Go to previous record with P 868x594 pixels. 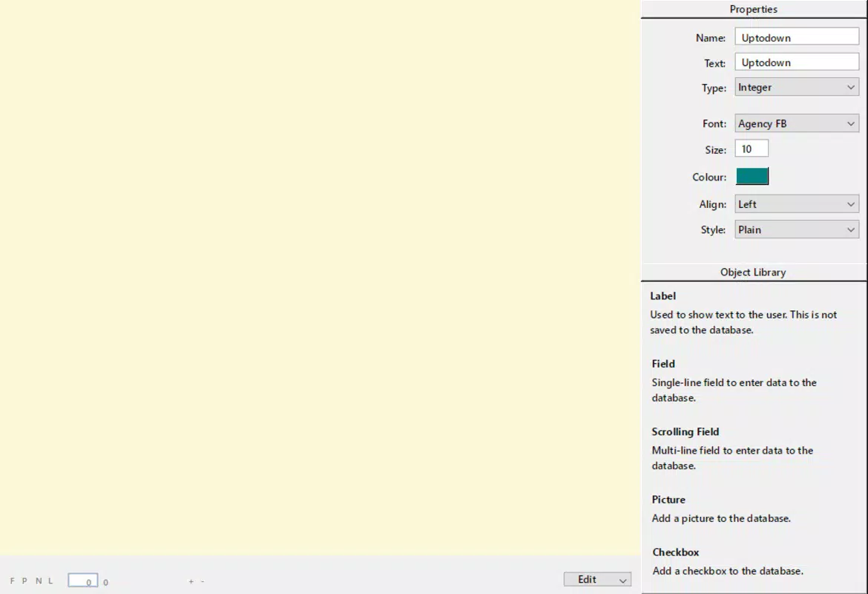(24, 581)
